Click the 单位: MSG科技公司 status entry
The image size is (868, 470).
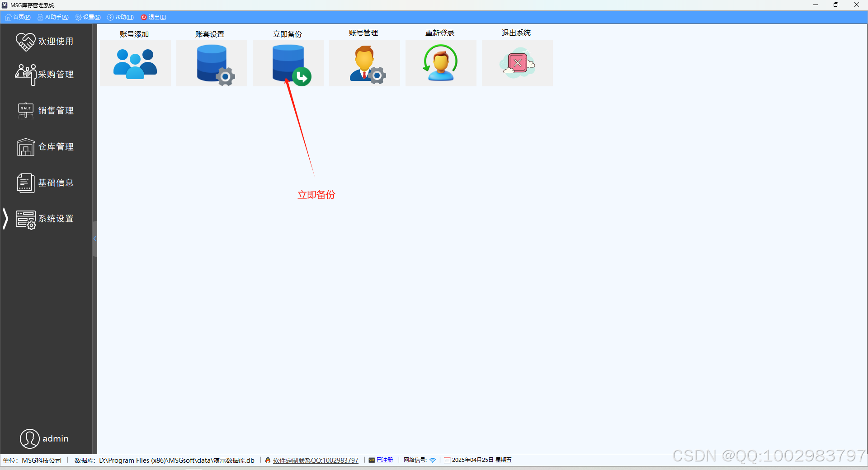pos(32,461)
